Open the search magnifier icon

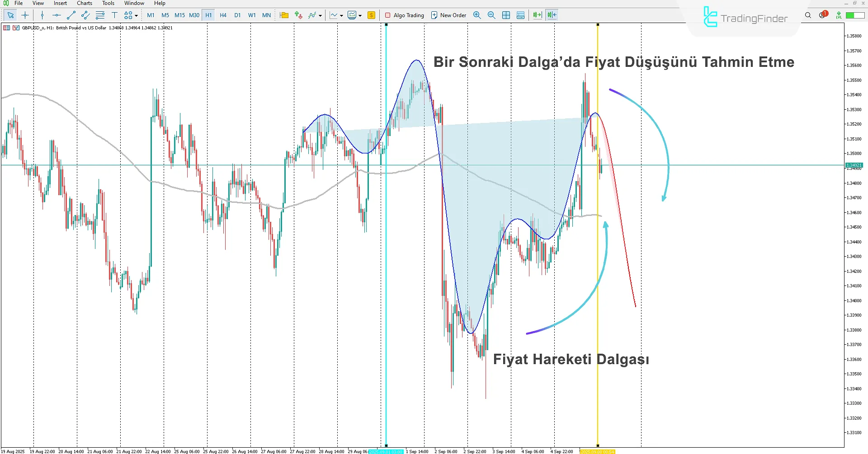pos(808,15)
